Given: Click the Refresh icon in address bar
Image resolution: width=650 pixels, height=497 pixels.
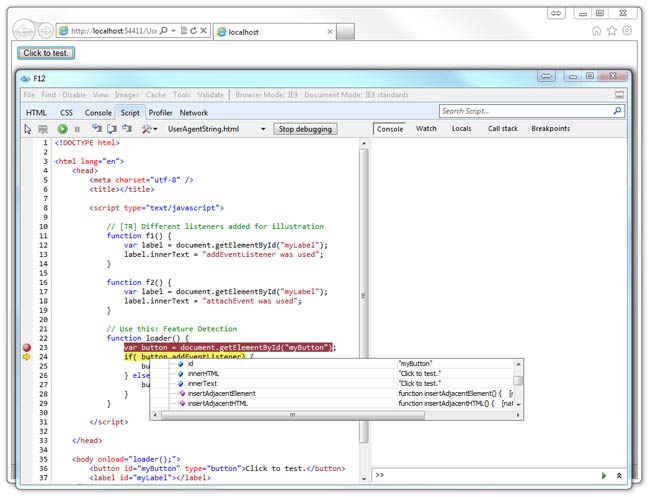Looking at the screenshot, I should [x=193, y=30].
